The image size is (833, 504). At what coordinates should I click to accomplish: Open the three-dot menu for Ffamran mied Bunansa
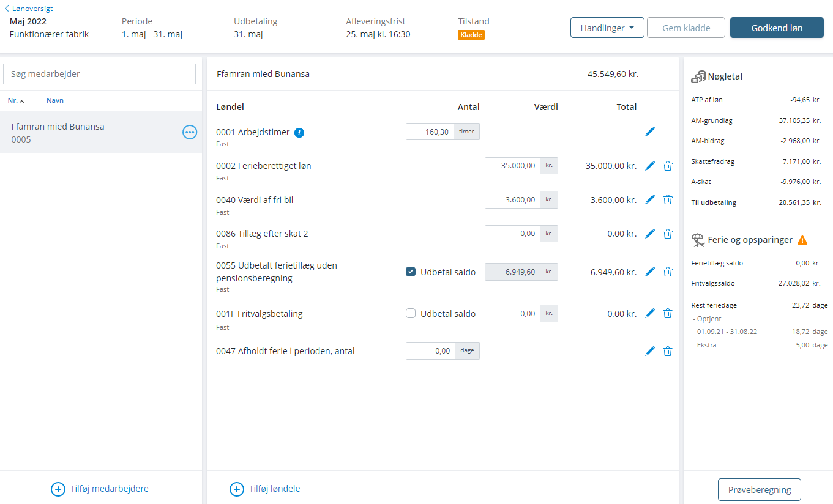[190, 132]
